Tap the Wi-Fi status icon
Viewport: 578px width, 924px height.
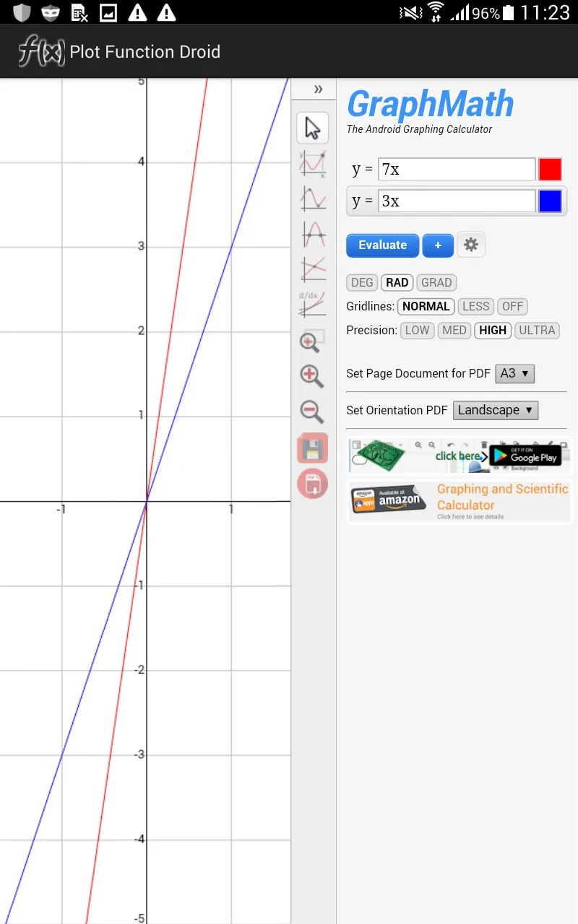click(x=436, y=12)
